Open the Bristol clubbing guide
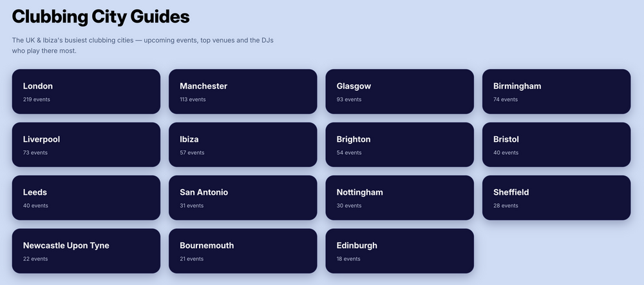644x285 pixels. (556, 144)
